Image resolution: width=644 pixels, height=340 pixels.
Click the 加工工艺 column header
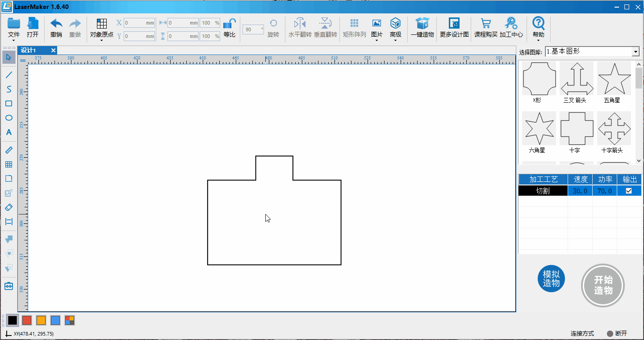pyautogui.click(x=543, y=179)
